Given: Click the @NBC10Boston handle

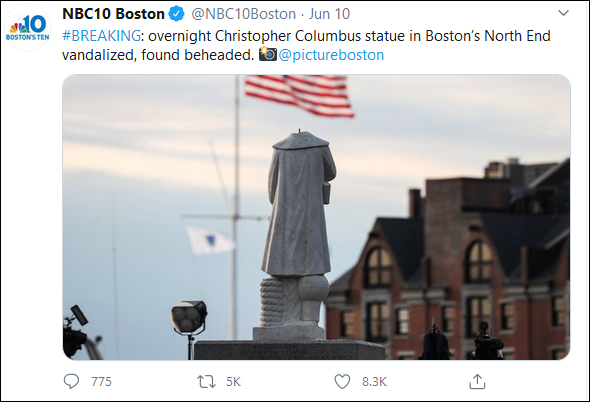Looking at the screenshot, I should [243, 14].
